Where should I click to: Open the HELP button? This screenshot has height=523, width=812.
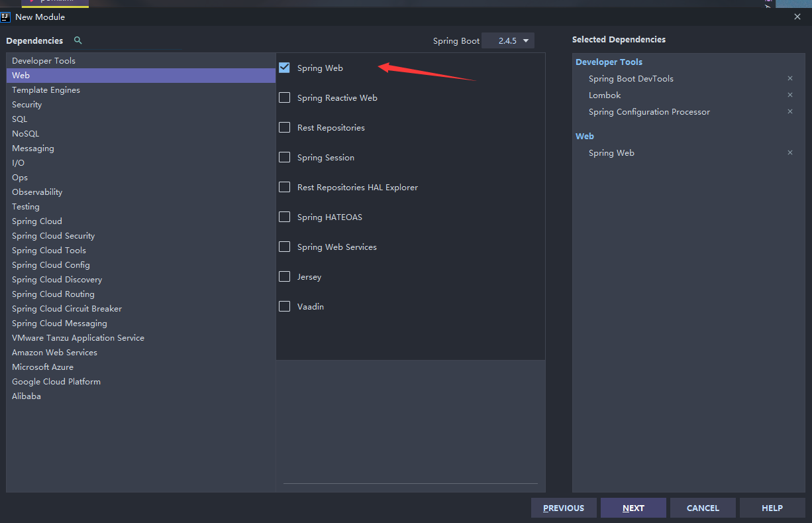[x=772, y=508]
